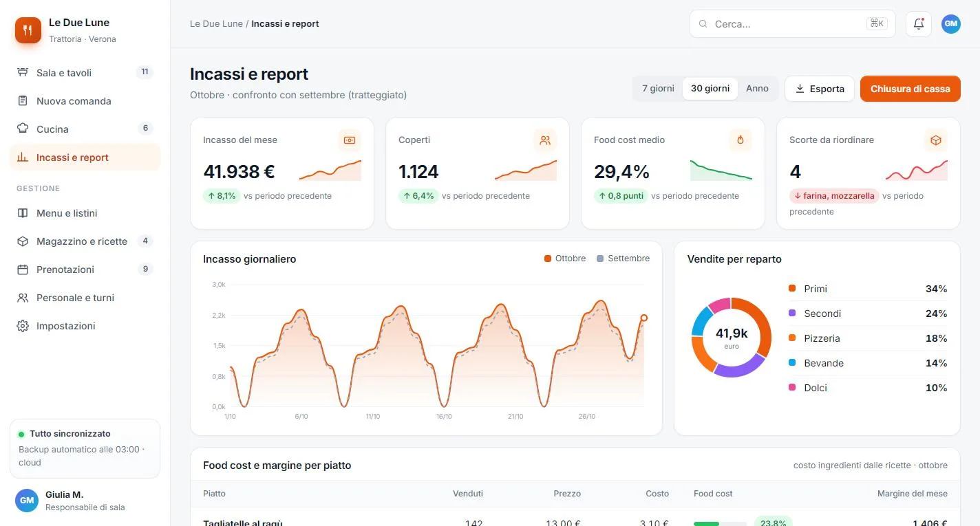Click the Chiusura di cassa button
Viewport: 980px width, 526px height.
(910, 89)
